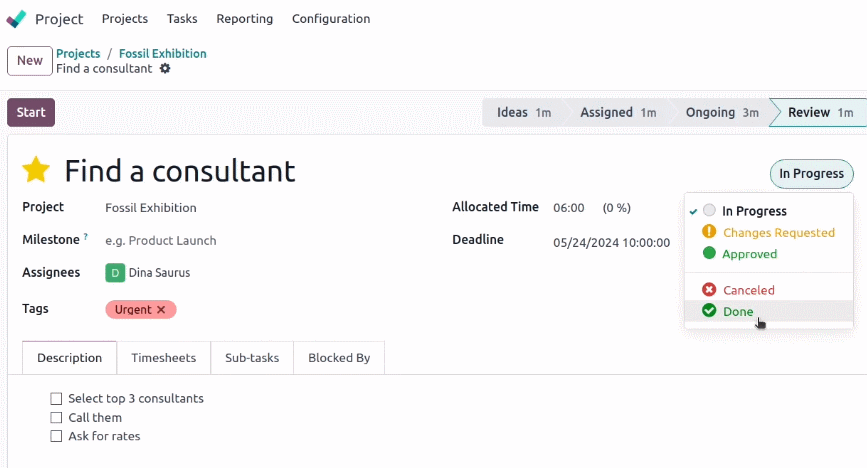Viewport: 867px width, 468px height.
Task: Toggle the yellow priority star
Action: (36, 170)
